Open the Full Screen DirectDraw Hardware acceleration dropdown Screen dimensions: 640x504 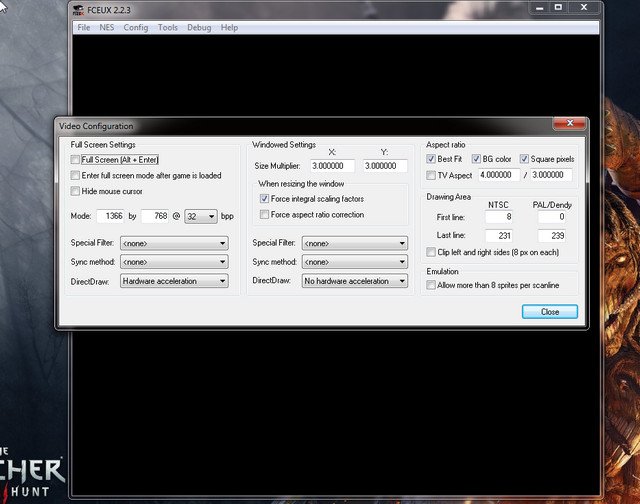(173, 281)
